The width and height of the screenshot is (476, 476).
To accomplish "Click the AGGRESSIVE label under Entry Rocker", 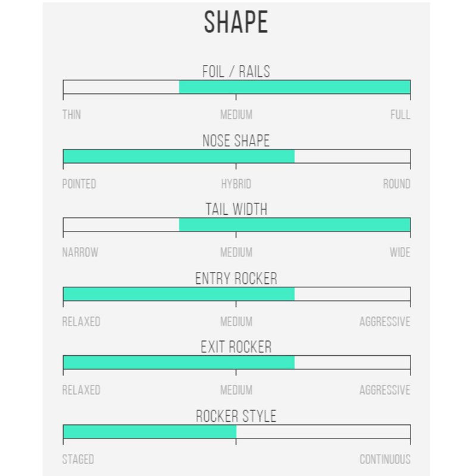I will pyautogui.click(x=384, y=321).
